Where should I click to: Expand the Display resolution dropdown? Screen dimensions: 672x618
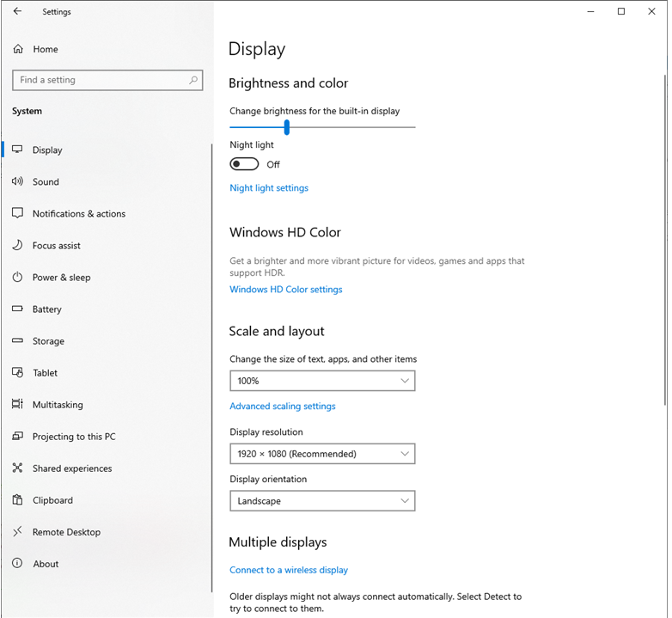point(322,454)
